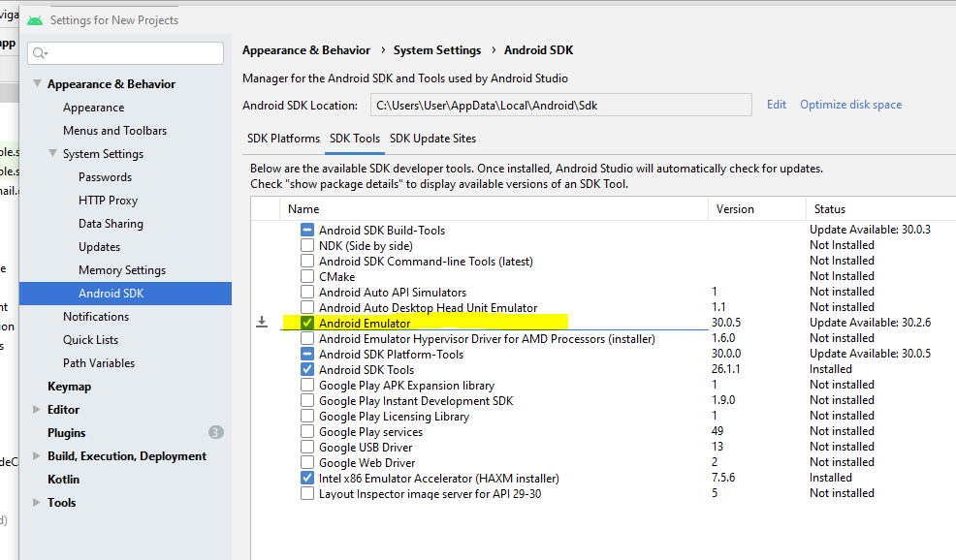The height and width of the screenshot is (560, 956).
Task: Select Android SDK in the settings tree
Action: [126, 294]
